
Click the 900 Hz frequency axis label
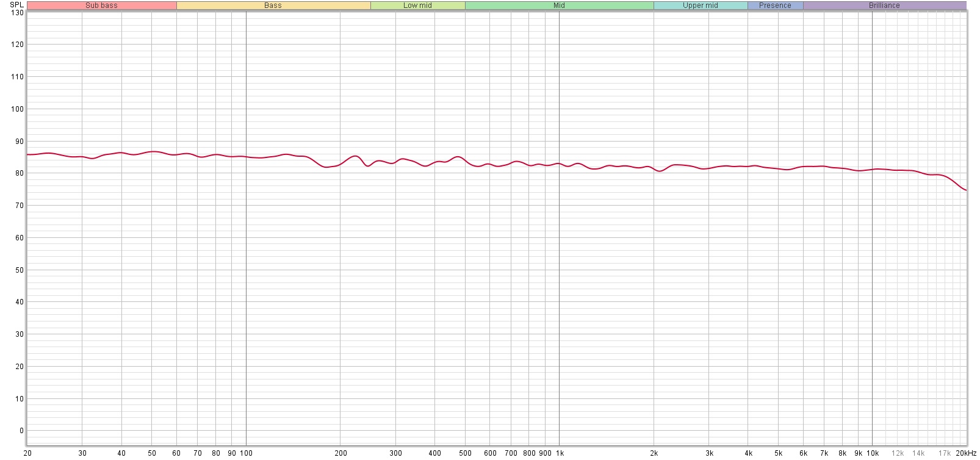pyautogui.click(x=545, y=453)
